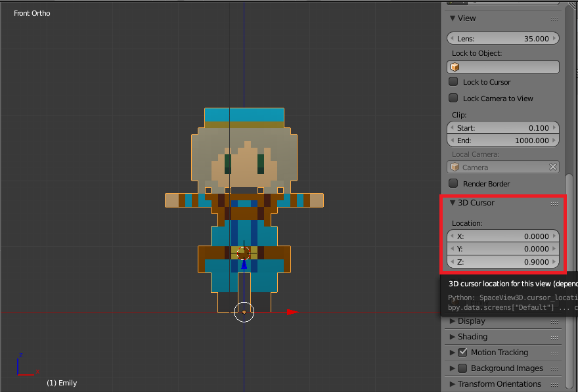Click the 3D cursor crosshair in viewport
Image resolution: width=578 pixels, height=392 pixels.
244,253
